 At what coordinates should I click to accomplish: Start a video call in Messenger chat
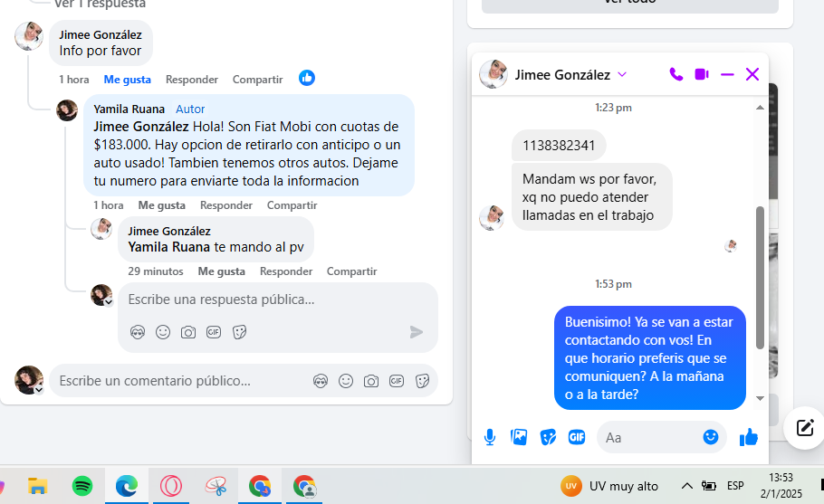(702, 74)
